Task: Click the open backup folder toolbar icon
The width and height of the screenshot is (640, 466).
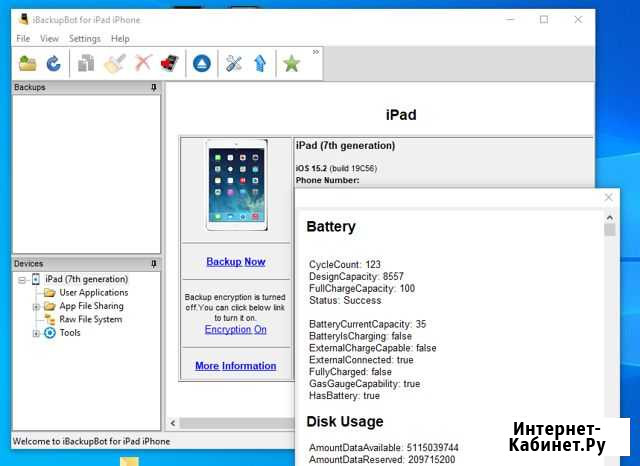Action: pos(28,63)
